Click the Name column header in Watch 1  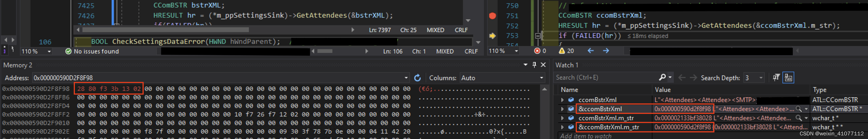coord(569,90)
